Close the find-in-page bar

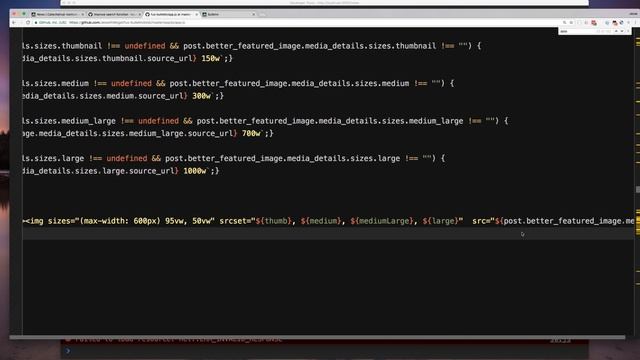[x=628, y=31]
